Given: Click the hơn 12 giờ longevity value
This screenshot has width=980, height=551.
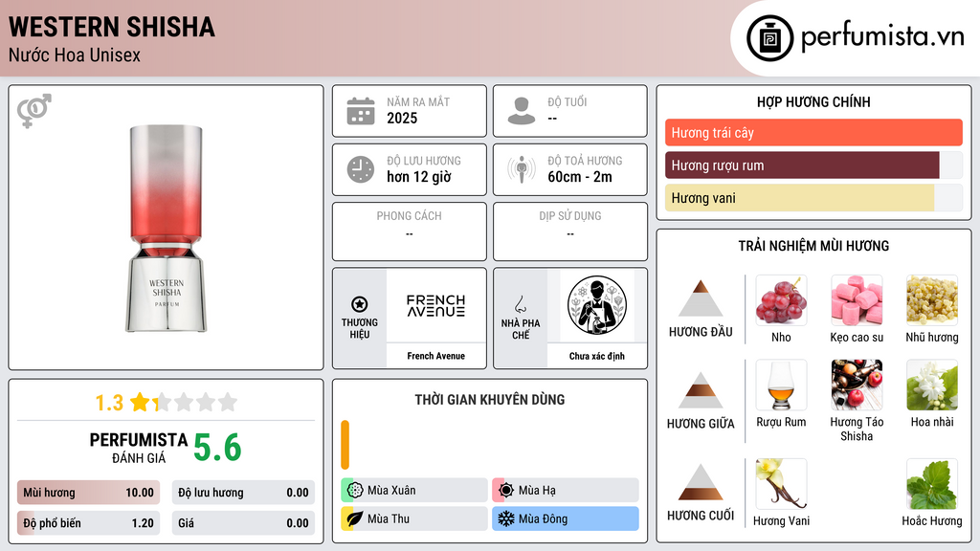Looking at the screenshot, I should point(419,177).
